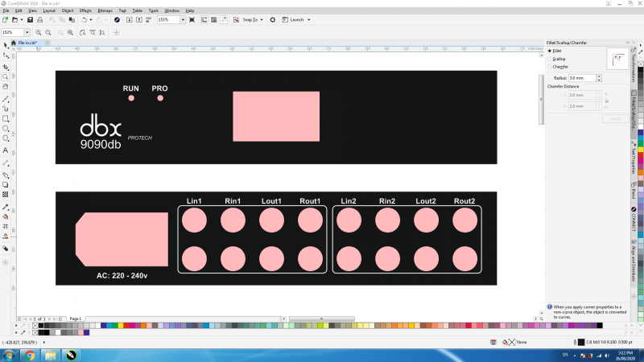644x362 pixels.
Task: Click the Export icon
Action: pos(138,19)
